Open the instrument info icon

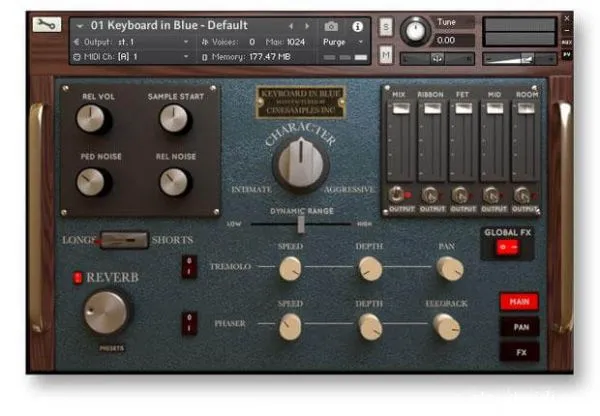click(x=358, y=25)
